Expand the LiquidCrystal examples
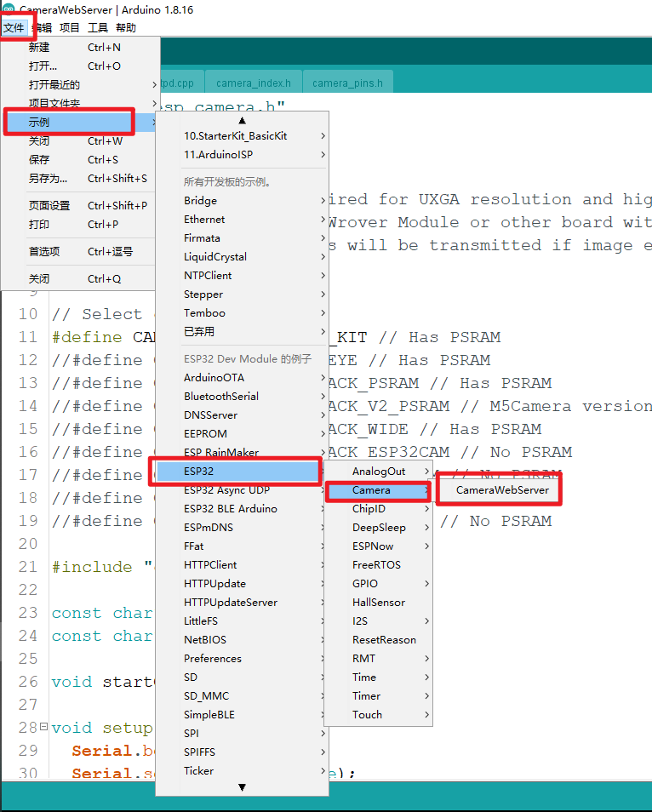The width and height of the screenshot is (652, 812). tap(242, 257)
